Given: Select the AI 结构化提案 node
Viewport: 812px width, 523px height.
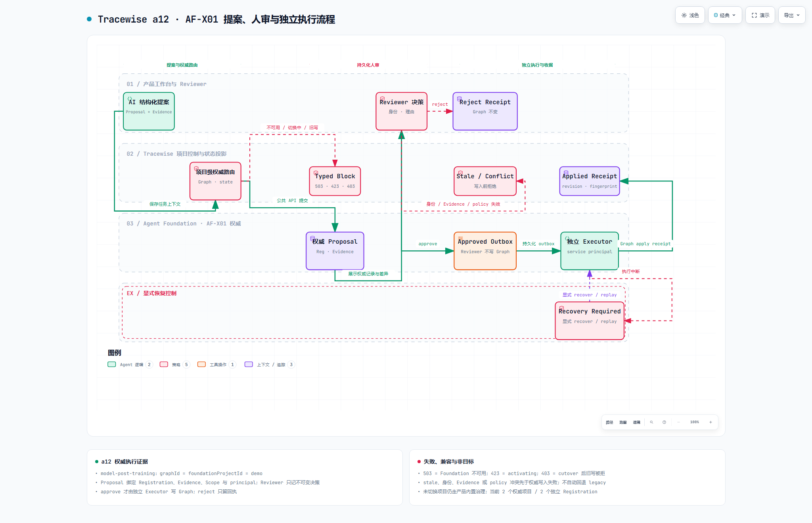Looking at the screenshot, I should [149, 111].
